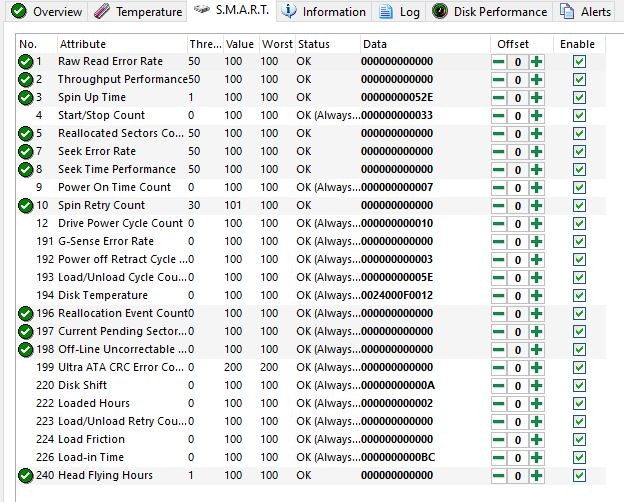The height and width of the screenshot is (502, 624).
Task: Increase offset for Load/Unload Retry Count
Action: pos(536,422)
